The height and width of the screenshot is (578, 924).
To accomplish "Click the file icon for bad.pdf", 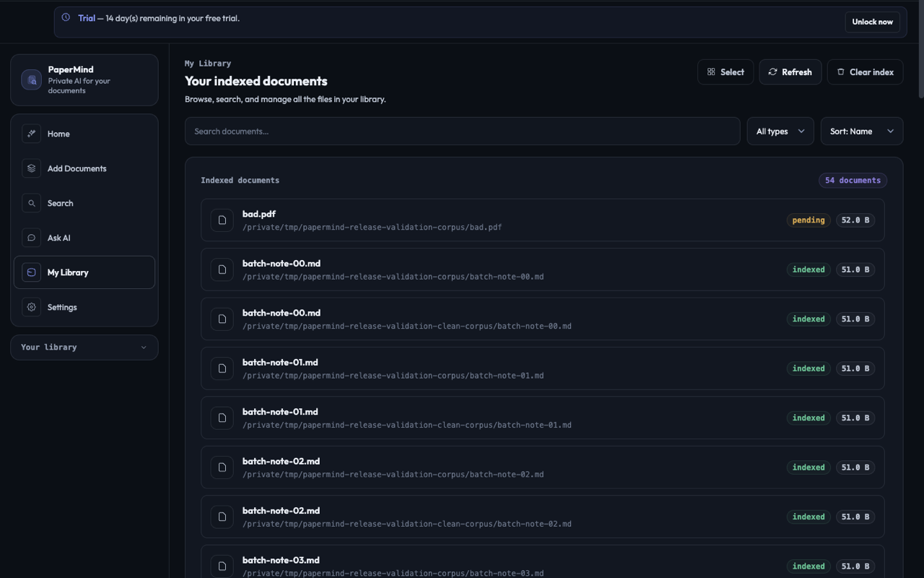I will pyautogui.click(x=222, y=220).
